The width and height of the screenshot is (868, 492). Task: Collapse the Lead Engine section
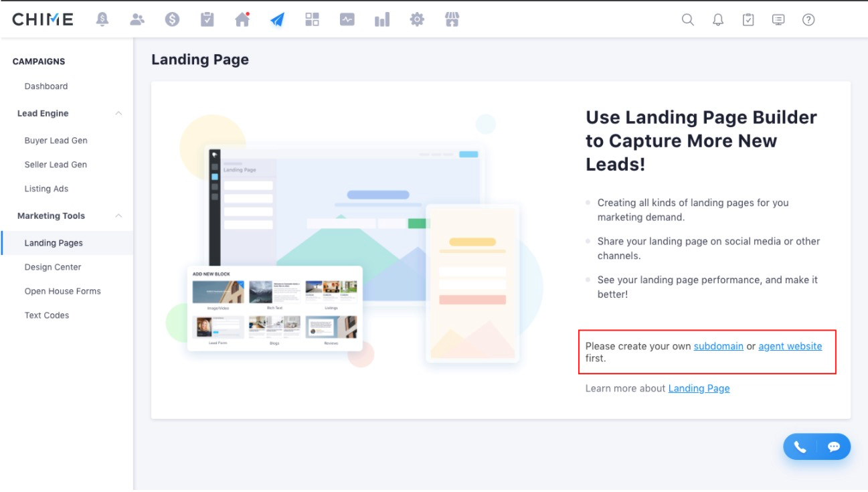[x=118, y=113]
